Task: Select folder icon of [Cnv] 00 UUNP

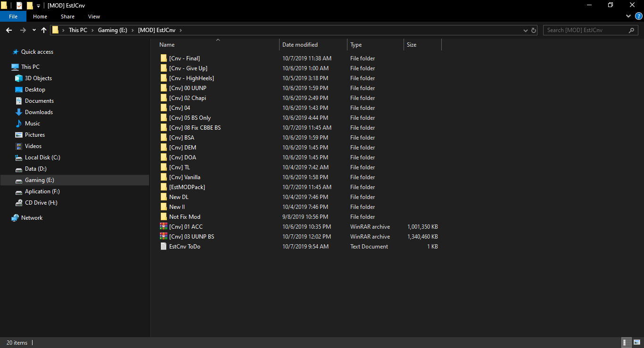Action: [164, 88]
